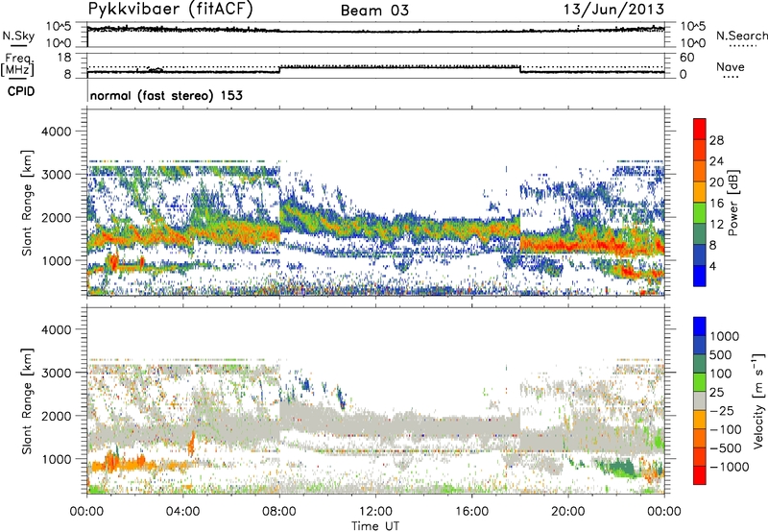This screenshot has height=532, width=768.
Task: Click the '-1000' velocity colorbar tick label
Action: coord(730,467)
